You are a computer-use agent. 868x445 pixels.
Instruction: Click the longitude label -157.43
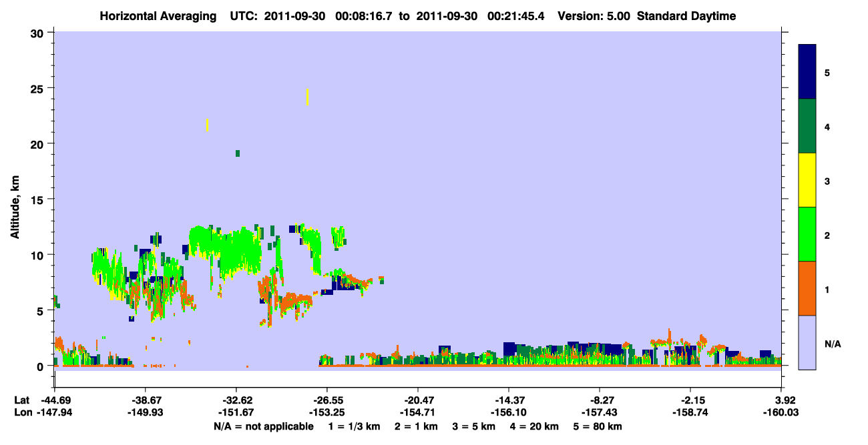coord(600,413)
